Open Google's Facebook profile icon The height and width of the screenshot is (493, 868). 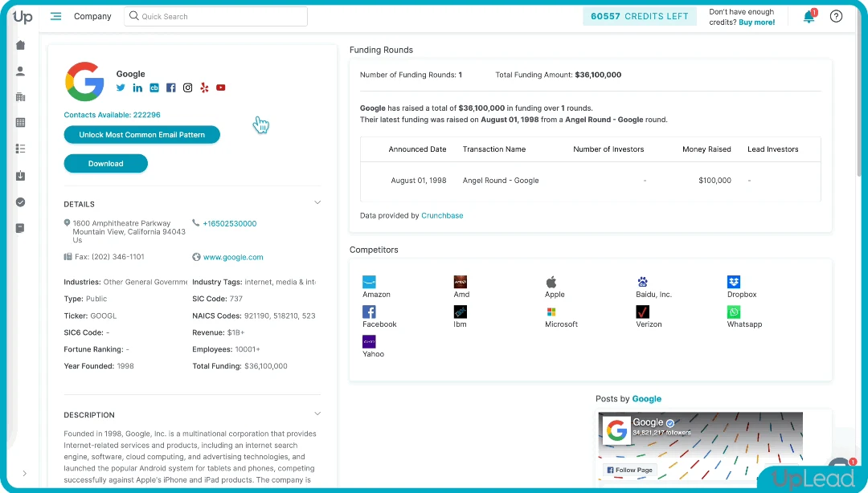tap(170, 88)
